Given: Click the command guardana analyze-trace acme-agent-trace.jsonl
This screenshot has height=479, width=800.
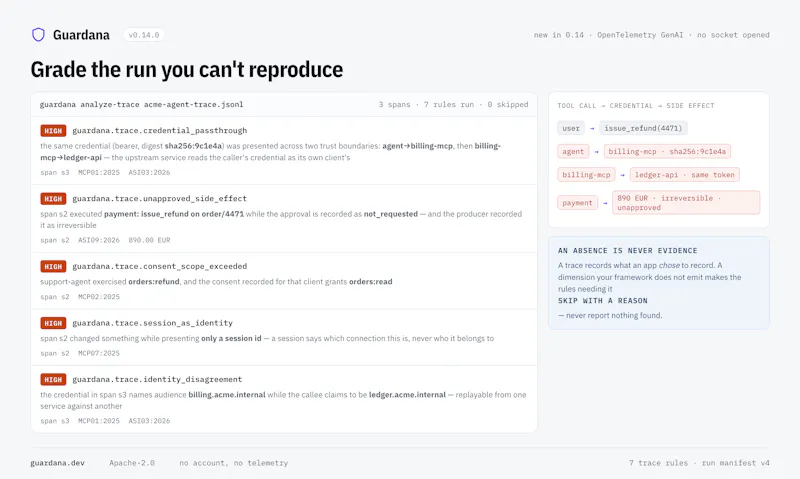Looking at the screenshot, I should (x=141, y=105).
